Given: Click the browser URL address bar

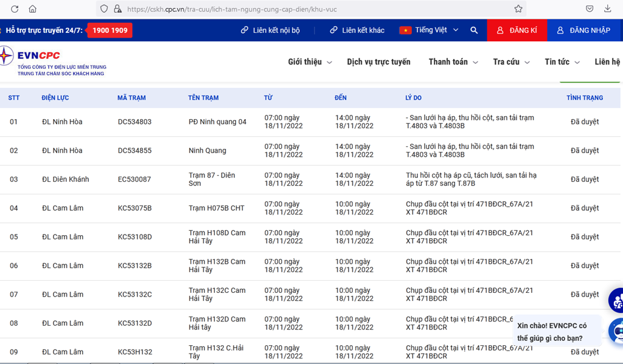Looking at the screenshot, I should tap(304, 9).
